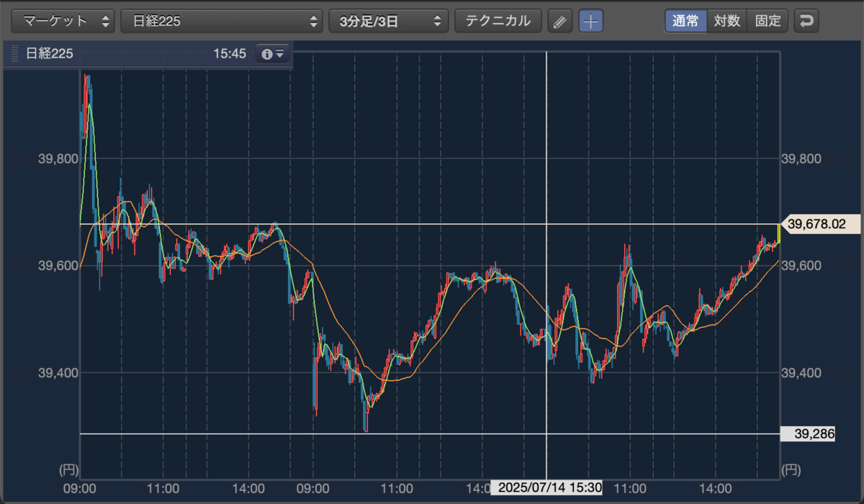
Task: Click the yellow current-price marker at chart edge
Action: (x=779, y=233)
